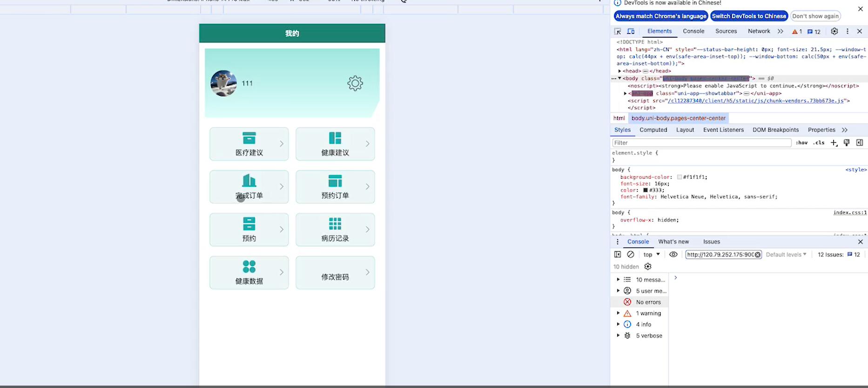Open the 健康建议 card
The height and width of the screenshot is (388, 868).
coord(335,144)
